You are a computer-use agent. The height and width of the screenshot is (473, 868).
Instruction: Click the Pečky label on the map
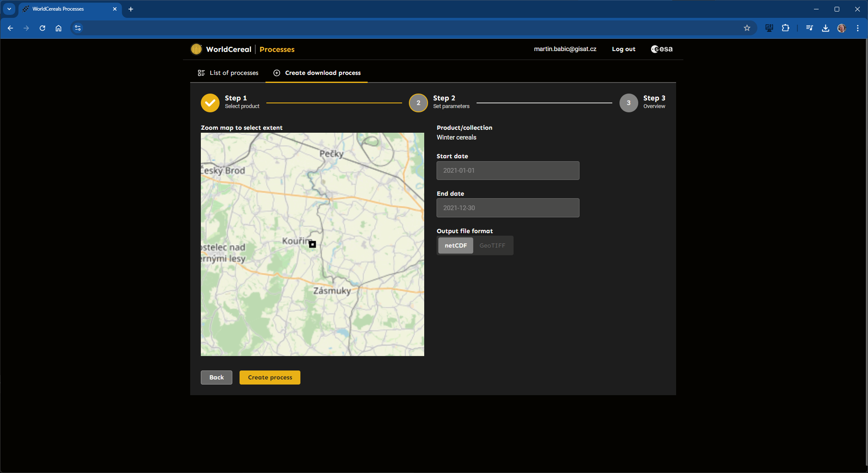[331, 154]
